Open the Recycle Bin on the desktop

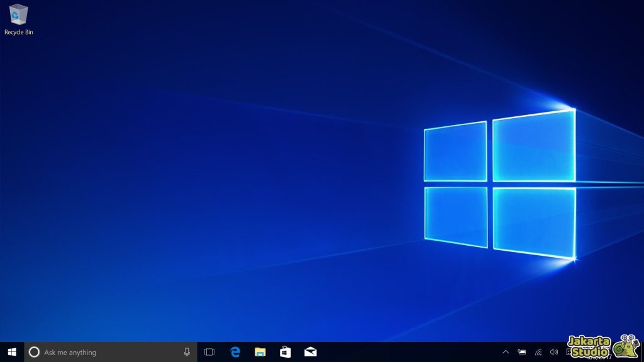[18, 16]
